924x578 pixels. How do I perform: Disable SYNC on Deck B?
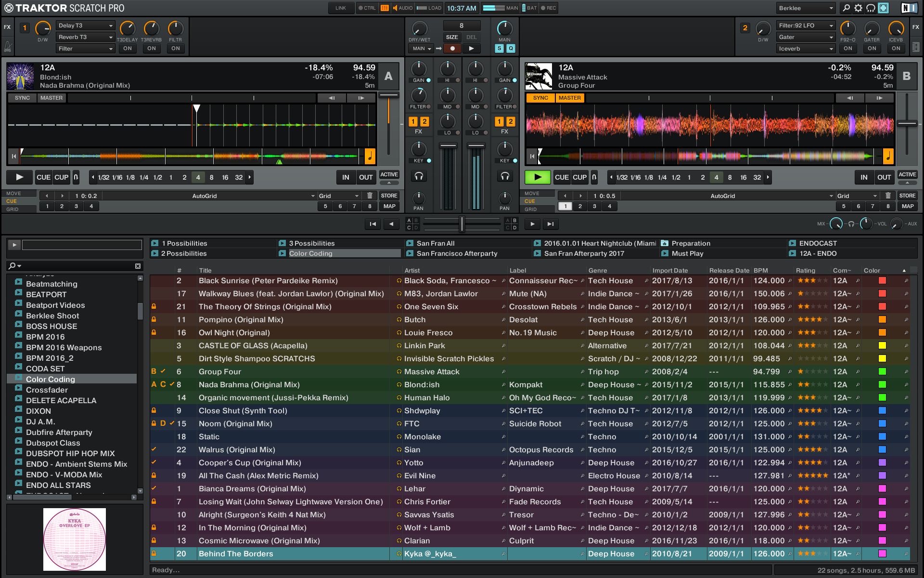click(540, 98)
